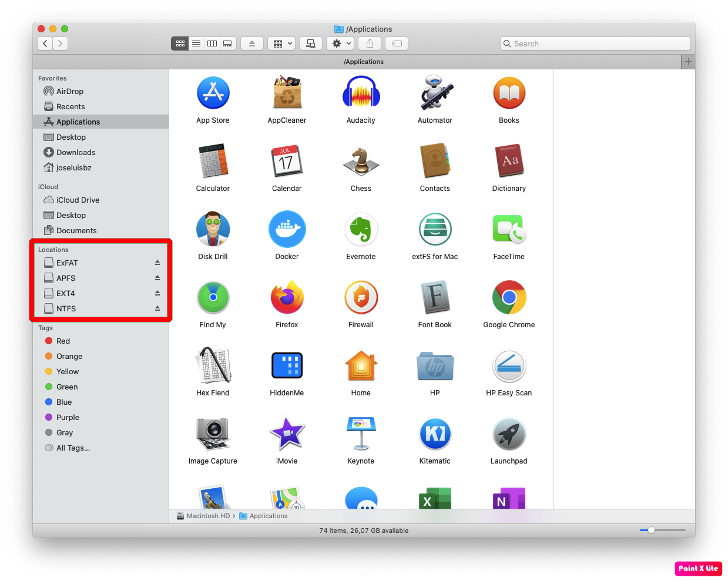This screenshot has width=728, height=581.
Task: Open Font Book
Action: [435, 297]
